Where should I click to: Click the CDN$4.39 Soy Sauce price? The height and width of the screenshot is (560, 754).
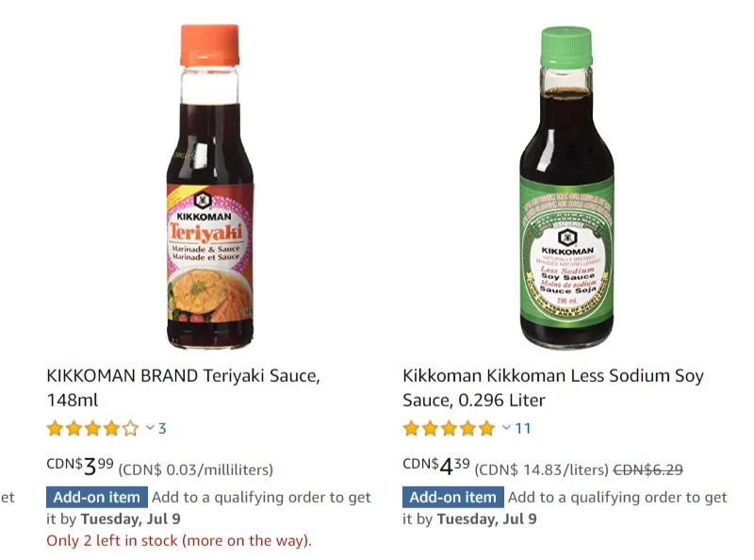click(436, 466)
